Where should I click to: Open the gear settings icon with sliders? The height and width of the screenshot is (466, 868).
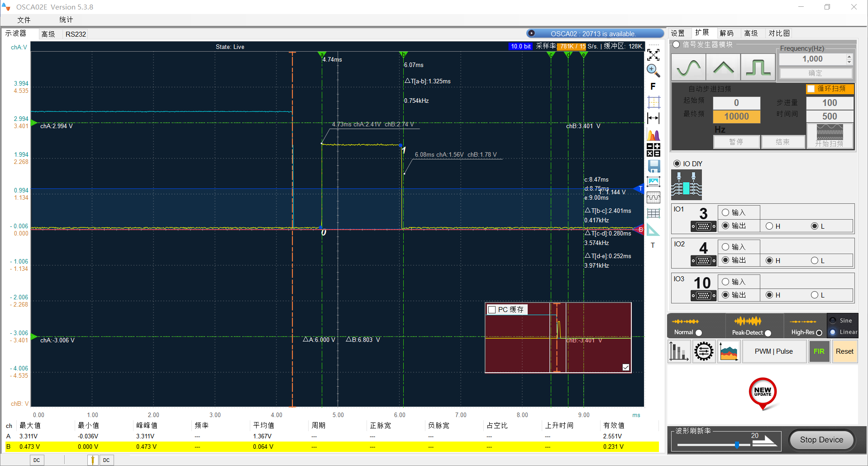[x=704, y=351]
